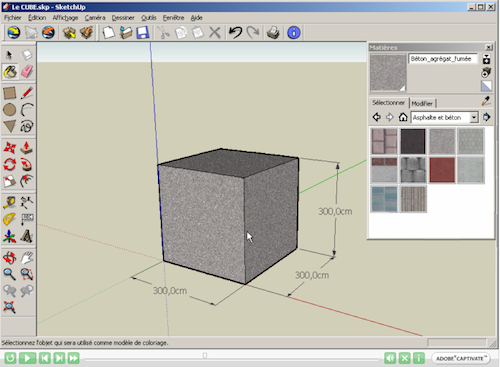500x367 pixels.
Task: Expand the Asphalte et béton library dropdown
Action: tap(474, 117)
